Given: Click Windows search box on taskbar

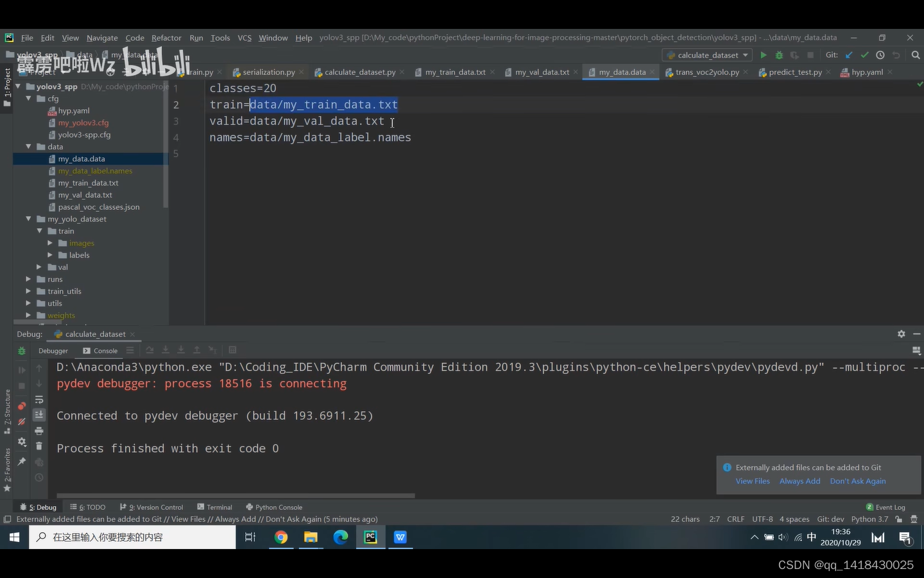Looking at the screenshot, I should coord(132,537).
